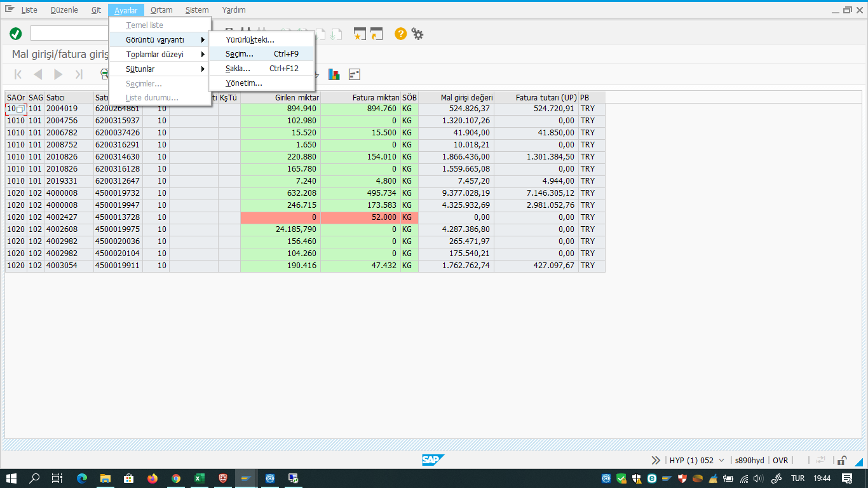Screen dimensions: 868x488
Task: Open the Customize Local Layout gear icon
Action: click(417, 34)
